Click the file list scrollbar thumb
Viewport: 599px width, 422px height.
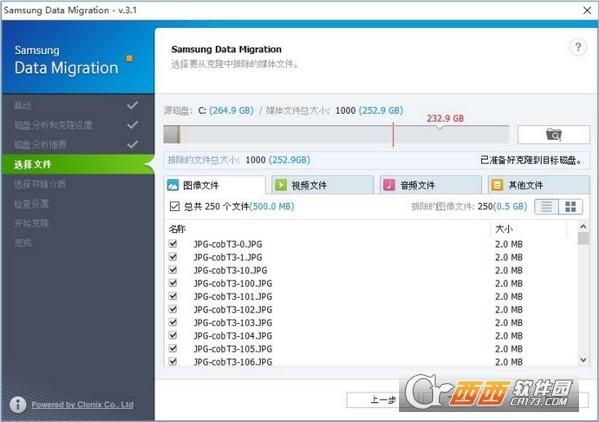583,238
